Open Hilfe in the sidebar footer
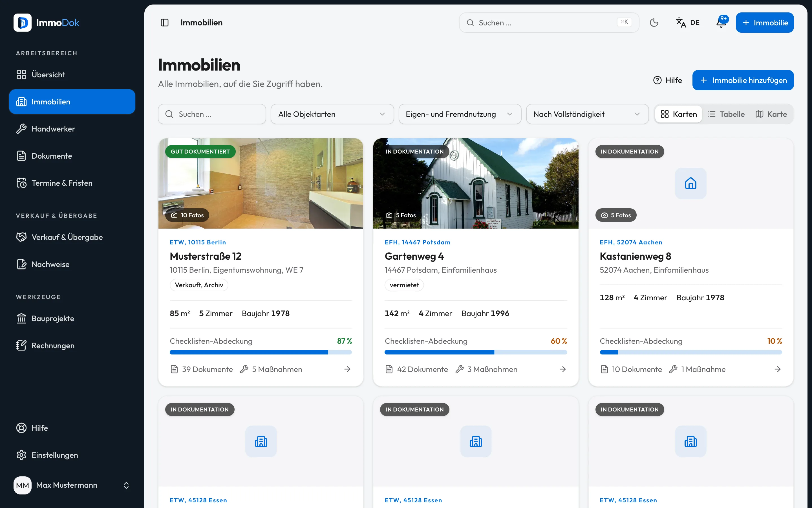Screen dimensions: 812x508 tap(72, 428)
